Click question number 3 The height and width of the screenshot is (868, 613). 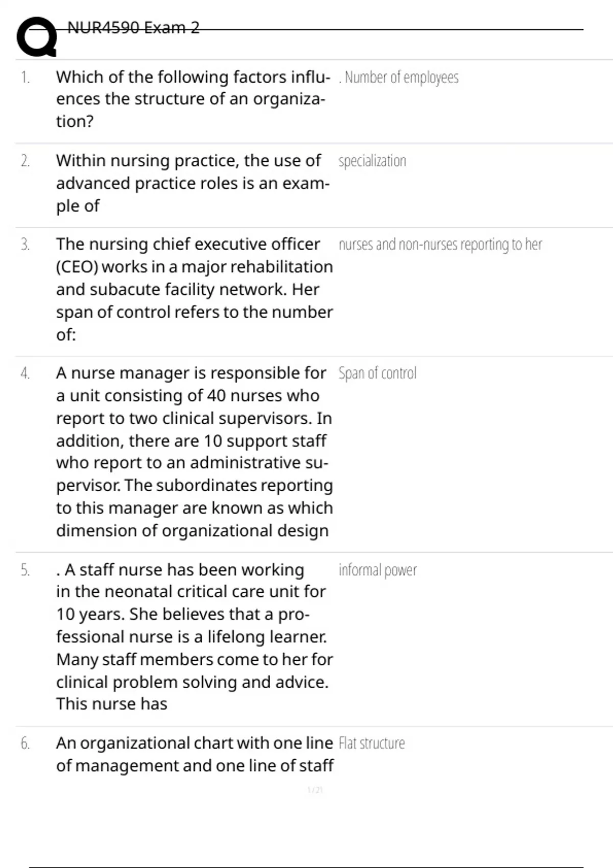25,245
